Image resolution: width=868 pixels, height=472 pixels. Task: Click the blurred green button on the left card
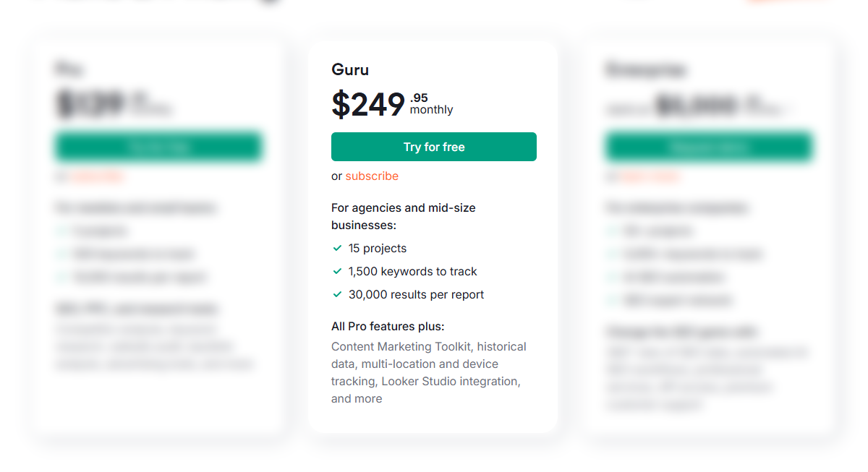point(158,147)
